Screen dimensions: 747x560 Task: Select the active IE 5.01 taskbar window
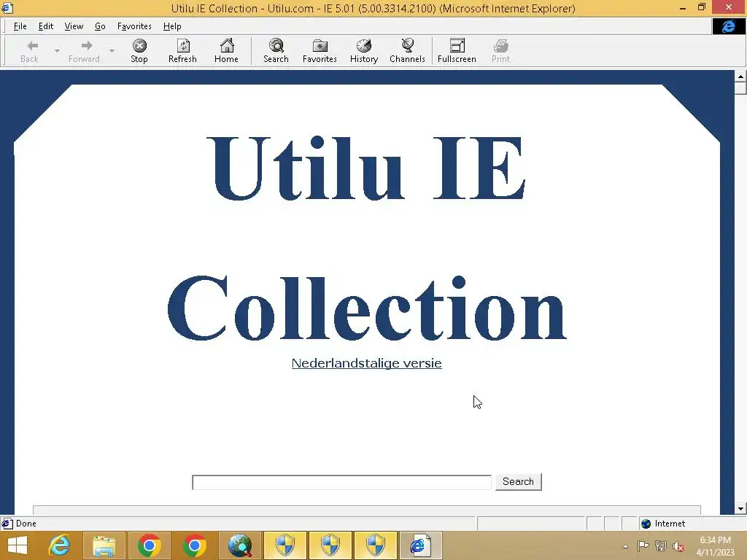click(x=420, y=545)
